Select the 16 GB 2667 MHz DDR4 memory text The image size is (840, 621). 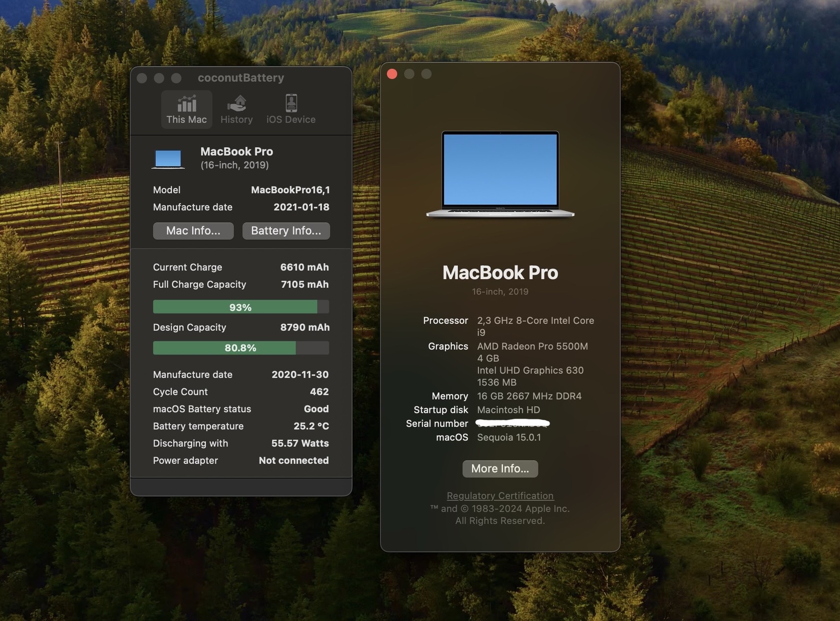529,396
